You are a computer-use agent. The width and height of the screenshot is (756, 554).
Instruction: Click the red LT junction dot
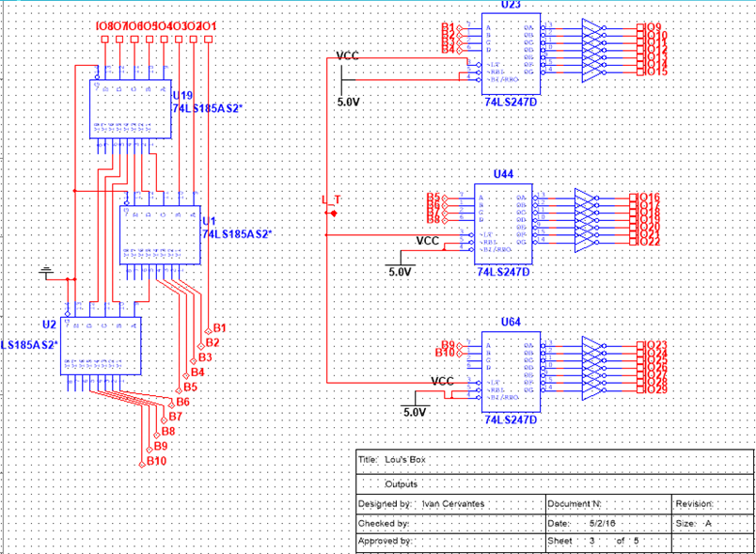point(331,214)
